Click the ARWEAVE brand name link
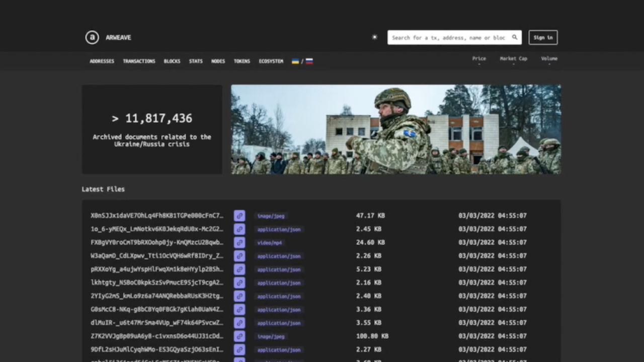 [118, 37]
